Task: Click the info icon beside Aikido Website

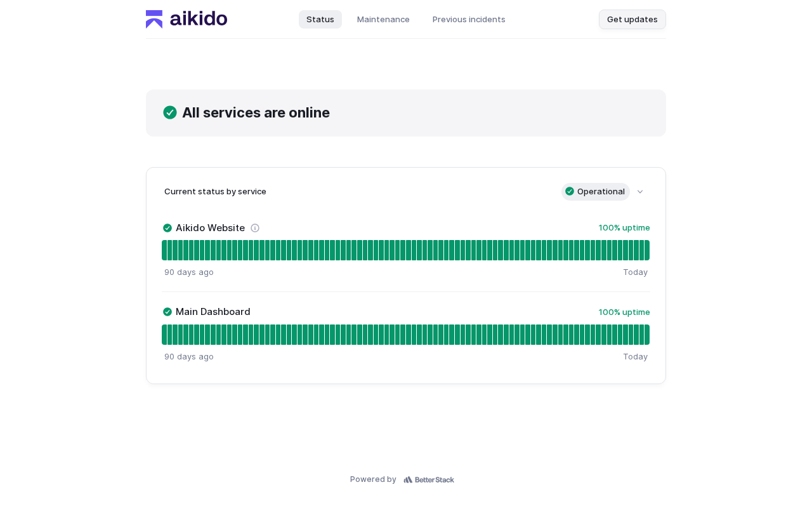Action: [255, 228]
